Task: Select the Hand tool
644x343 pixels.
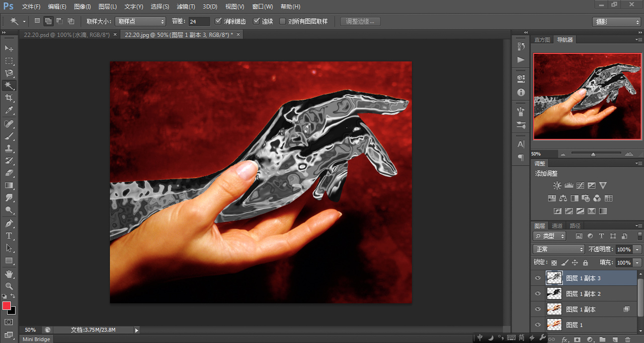Action: pos(9,274)
